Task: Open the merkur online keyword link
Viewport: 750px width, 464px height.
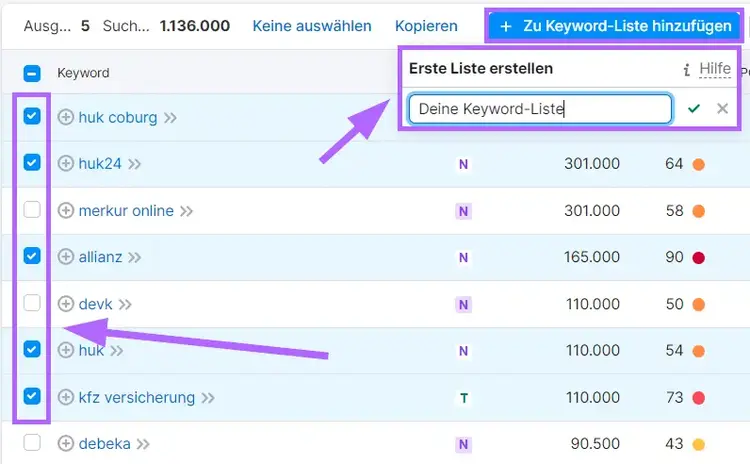Action: point(126,211)
